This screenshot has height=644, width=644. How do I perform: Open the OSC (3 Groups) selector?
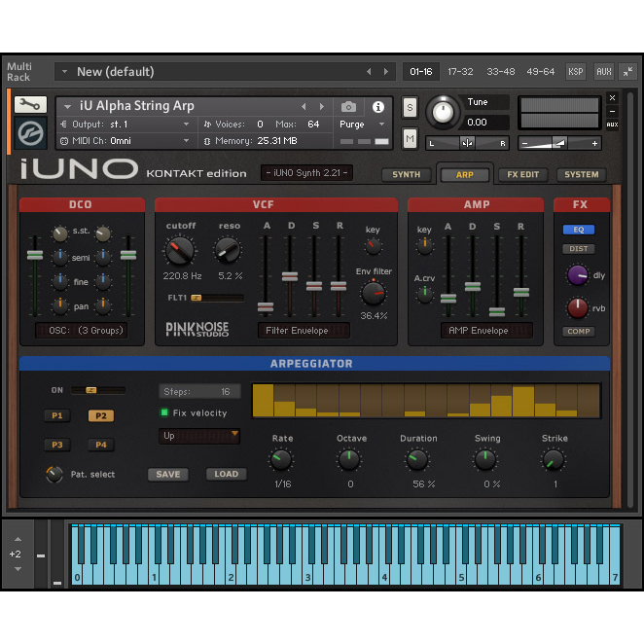pyautogui.click(x=82, y=330)
